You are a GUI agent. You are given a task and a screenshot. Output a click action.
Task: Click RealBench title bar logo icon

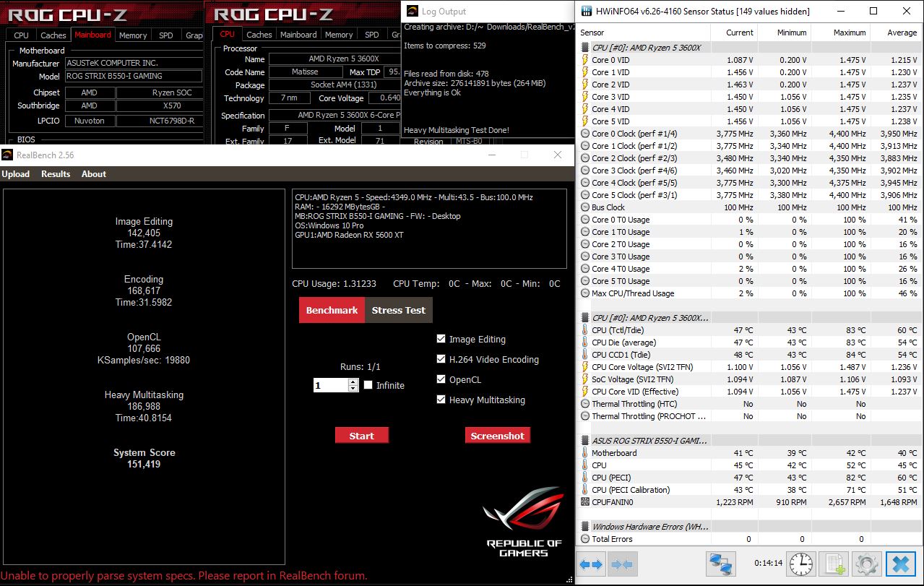tap(7, 155)
